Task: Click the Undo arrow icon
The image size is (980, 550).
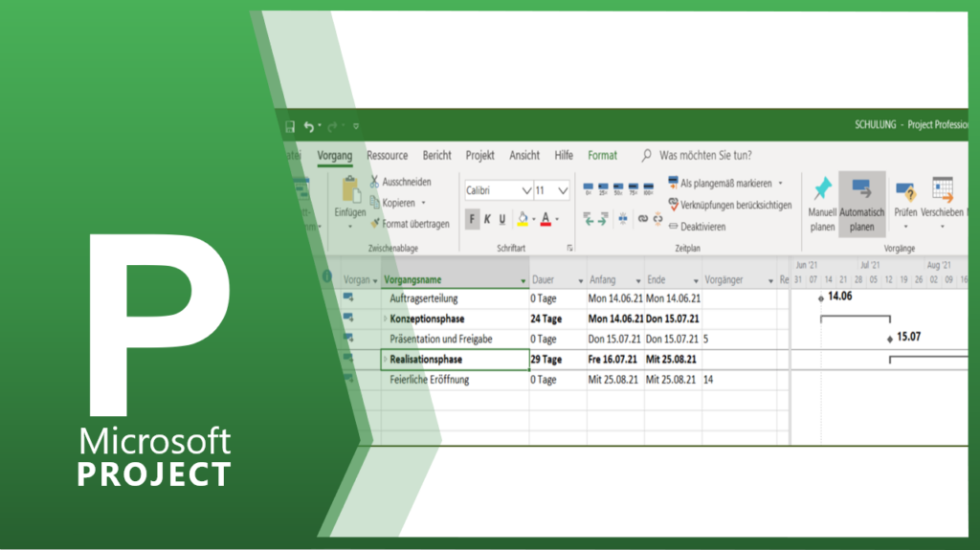Action: point(309,127)
